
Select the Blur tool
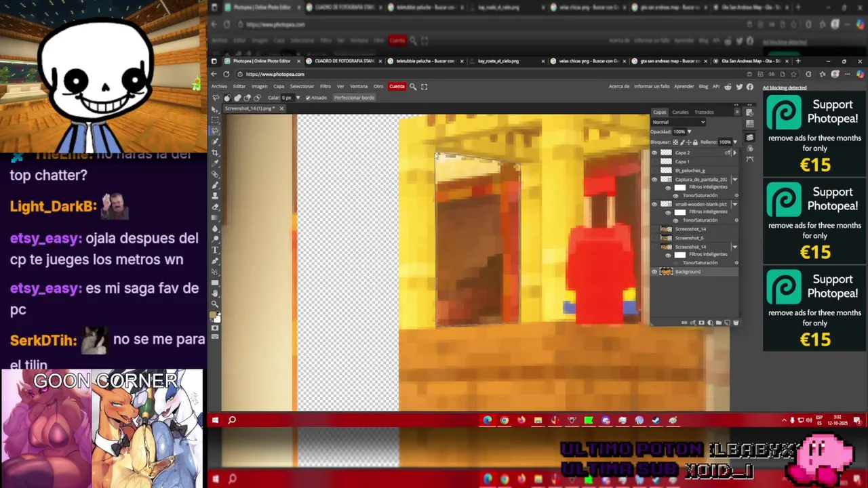coord(216,228)
